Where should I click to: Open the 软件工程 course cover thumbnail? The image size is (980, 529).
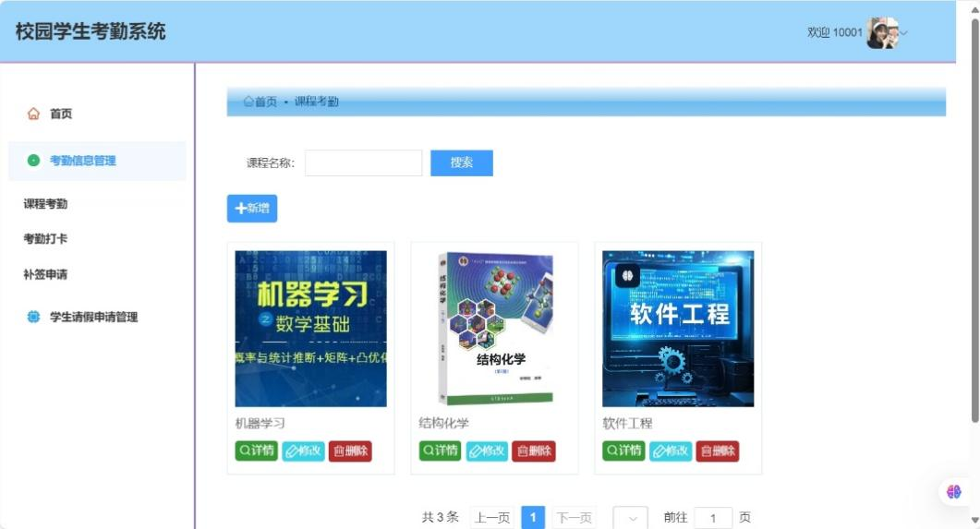click(x=678, y=329)
